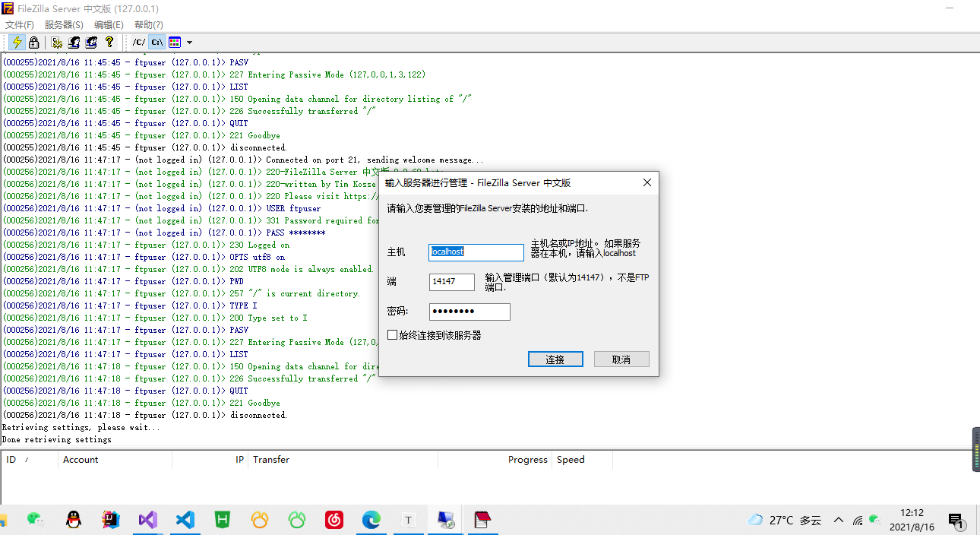This screenshot has width=980, height=535.
Task: Select the C:\ path display toolbar button
Action: point(156,43)
